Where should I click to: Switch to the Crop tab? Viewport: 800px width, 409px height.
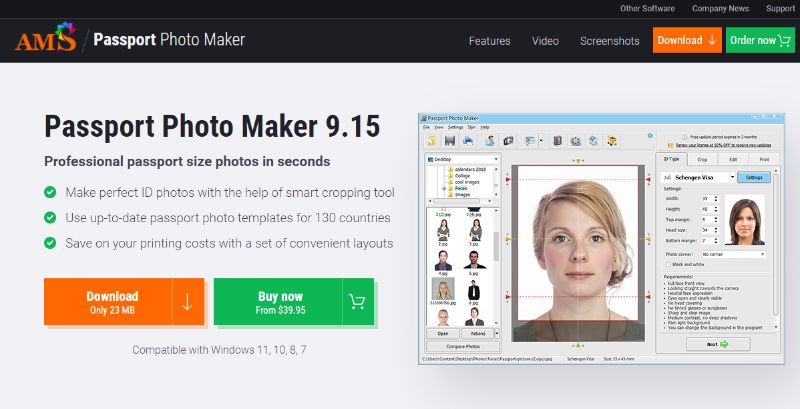click(x=702, y=159)
